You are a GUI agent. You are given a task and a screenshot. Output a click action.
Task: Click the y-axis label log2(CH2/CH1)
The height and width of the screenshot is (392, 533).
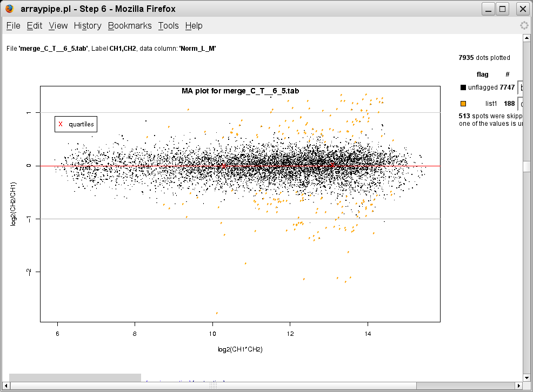pos(14,204)
